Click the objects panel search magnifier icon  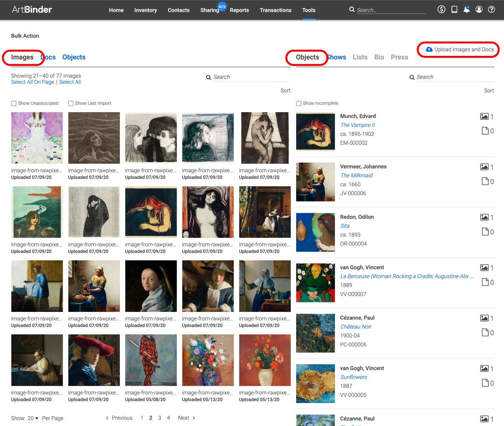pos(412,77)
